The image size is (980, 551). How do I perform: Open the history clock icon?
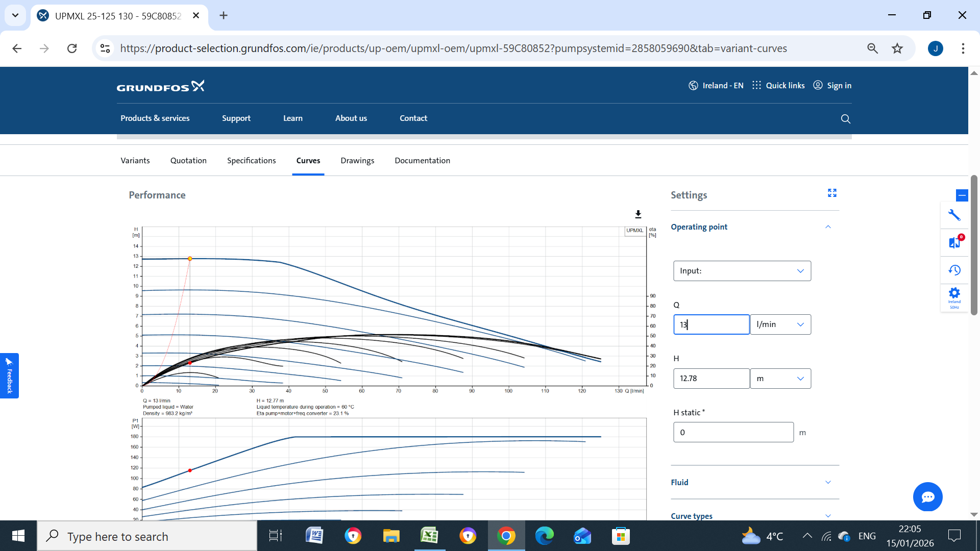(x=954, y=270)
